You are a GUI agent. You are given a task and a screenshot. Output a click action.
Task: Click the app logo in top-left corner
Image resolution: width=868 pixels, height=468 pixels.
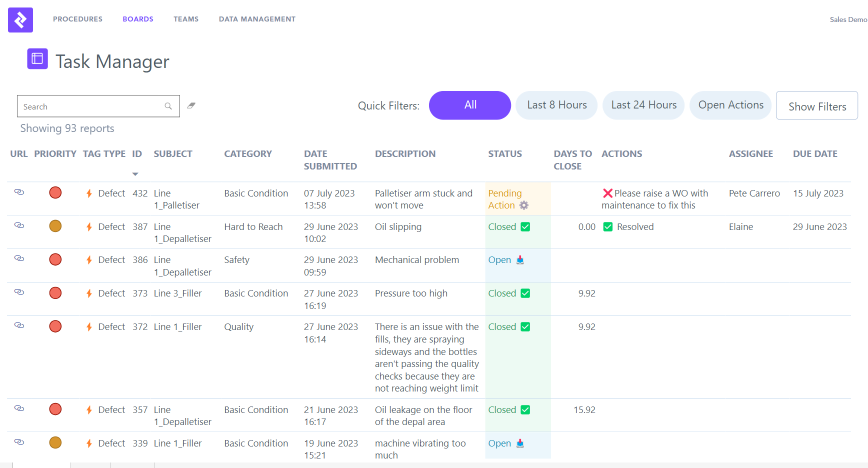tap(20, 20)
